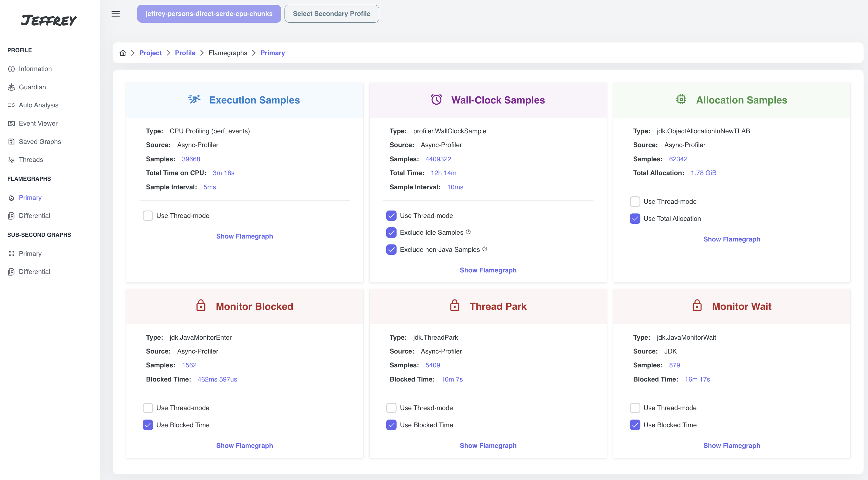Click the Allocation Samples chip icon
The image size is (868, 480).
(x=681, y=99)
